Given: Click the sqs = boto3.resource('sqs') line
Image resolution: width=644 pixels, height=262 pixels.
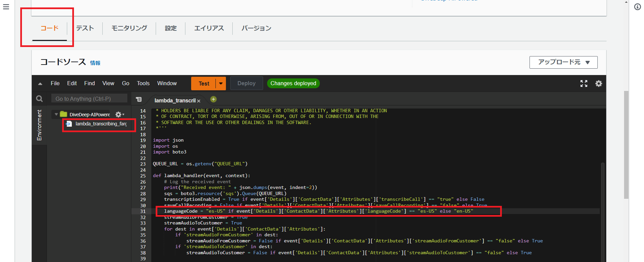Looking at the screenshot, I should pos(225,194).
